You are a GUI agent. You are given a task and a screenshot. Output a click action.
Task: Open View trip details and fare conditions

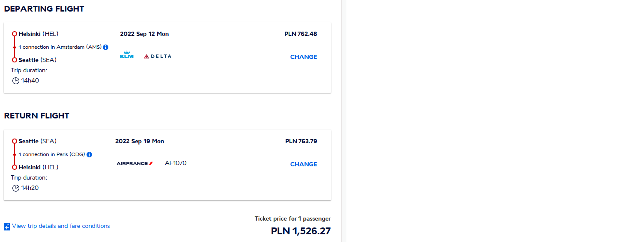click(61, 226)
